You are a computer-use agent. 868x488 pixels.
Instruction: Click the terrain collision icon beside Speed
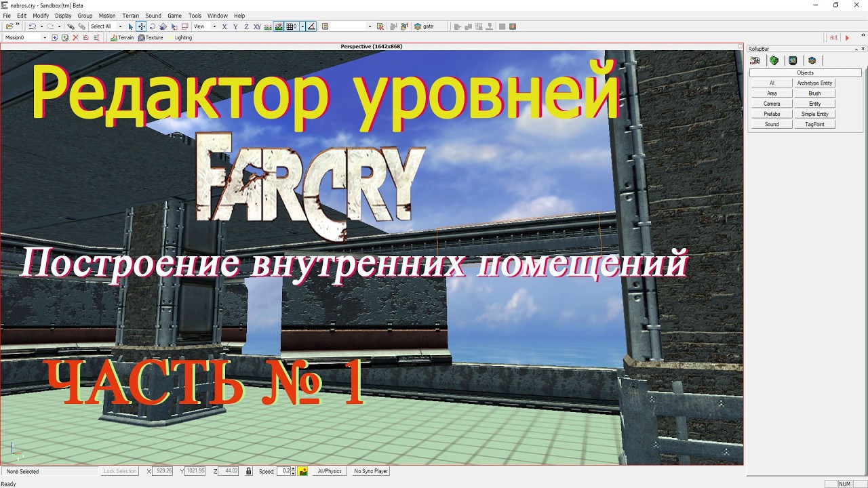pos(303,471)
